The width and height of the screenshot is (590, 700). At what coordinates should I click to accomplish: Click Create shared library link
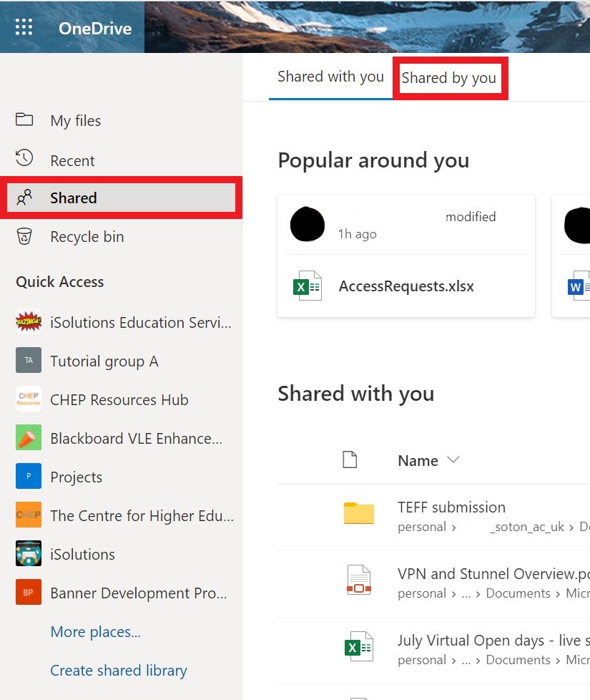(x=118, y=671)
